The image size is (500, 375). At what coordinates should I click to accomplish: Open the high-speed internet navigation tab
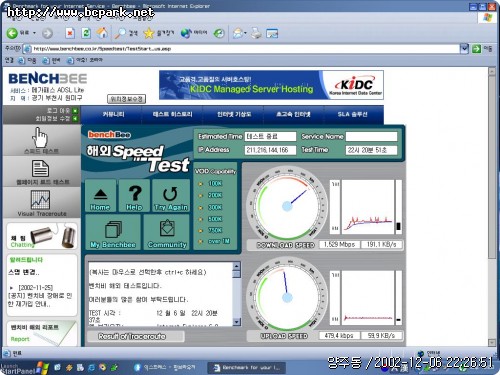pyautogui.click(x=293, y=114)
